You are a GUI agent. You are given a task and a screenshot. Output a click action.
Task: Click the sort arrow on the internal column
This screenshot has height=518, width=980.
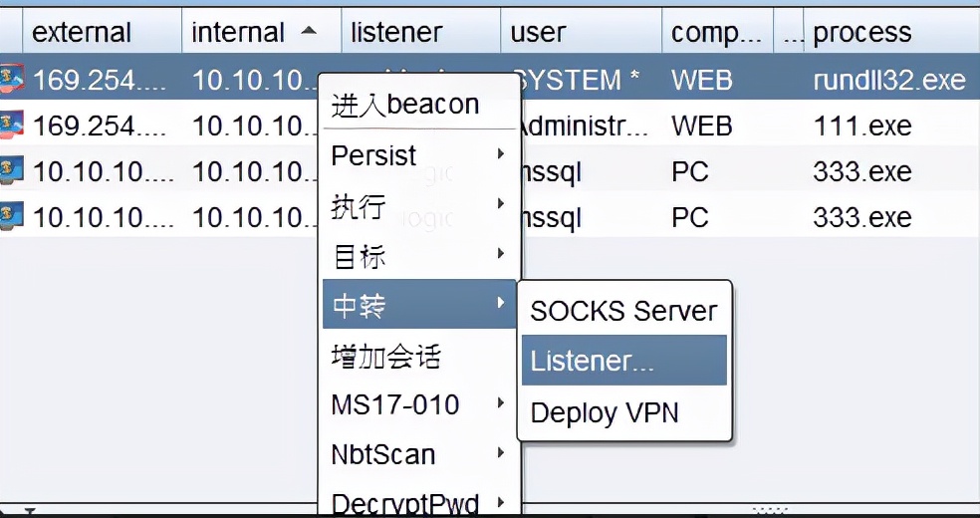309,32
